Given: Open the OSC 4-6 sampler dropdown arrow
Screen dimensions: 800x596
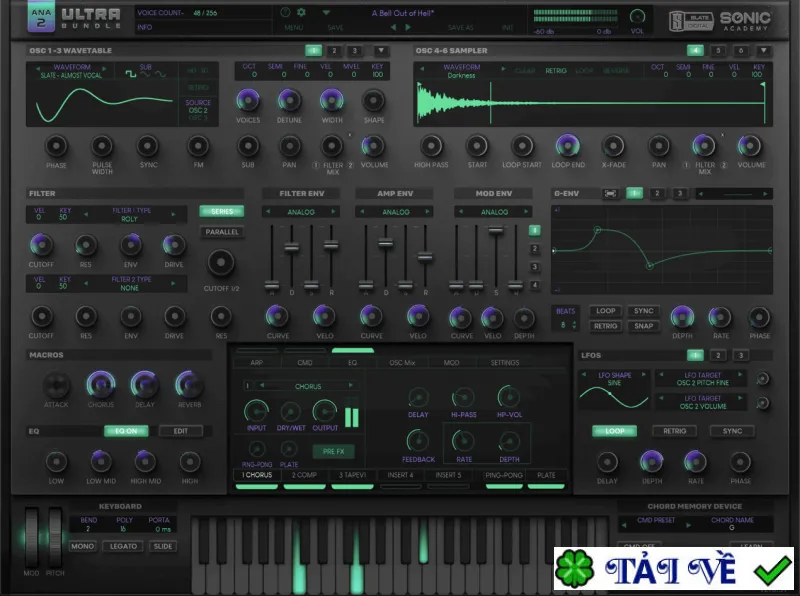Looking at the screenshot, I should pos(763,51).
